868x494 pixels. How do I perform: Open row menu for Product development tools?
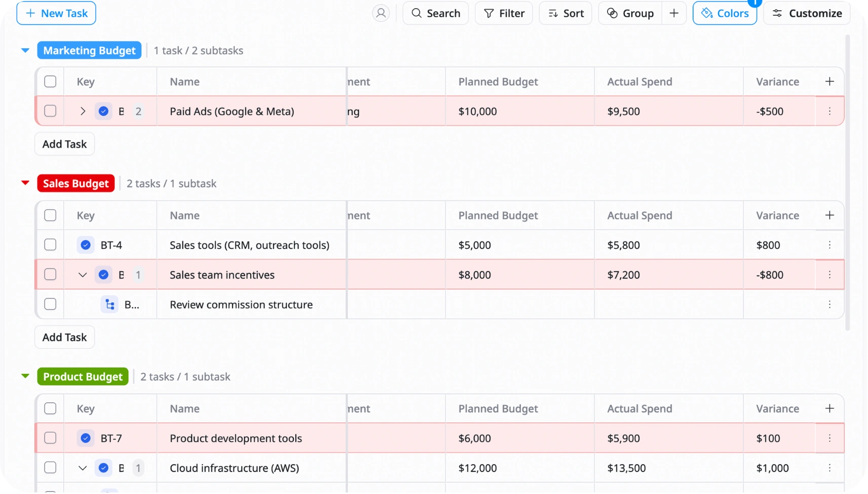coord(829,438)
